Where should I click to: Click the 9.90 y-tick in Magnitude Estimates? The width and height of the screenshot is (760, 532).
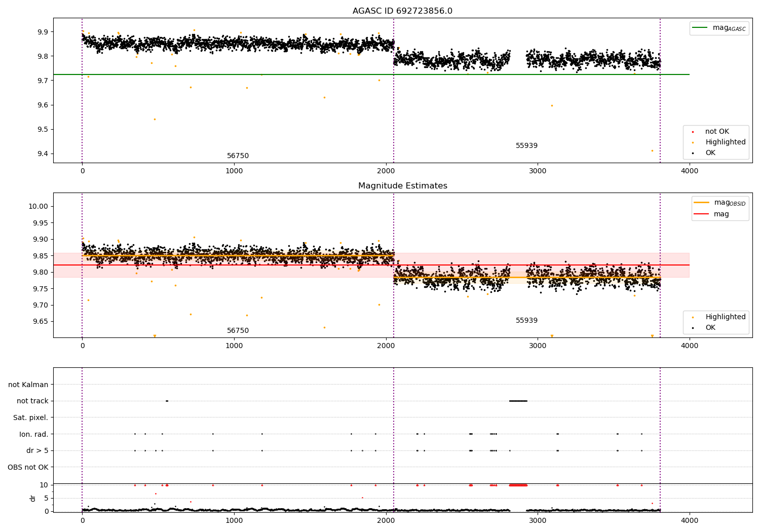(41, 240)
